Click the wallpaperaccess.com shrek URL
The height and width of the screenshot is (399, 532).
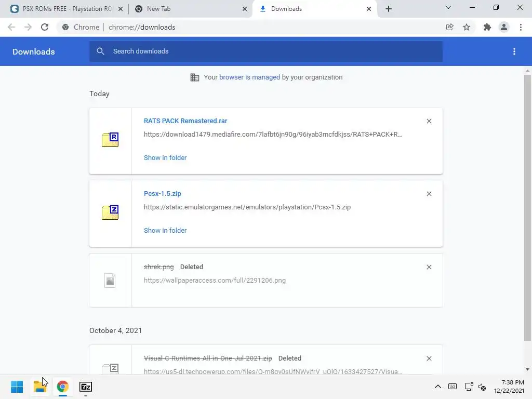click(215, 281)
